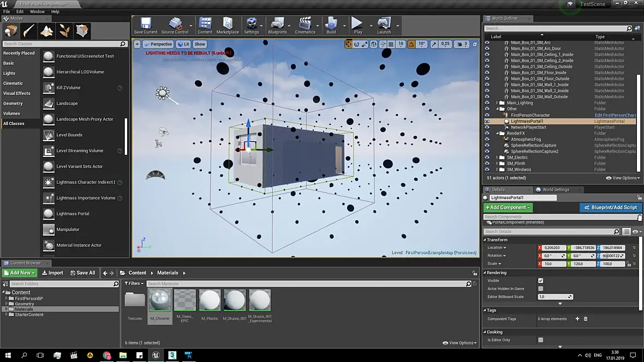Open the Cinematics toolbar icon

305,25
